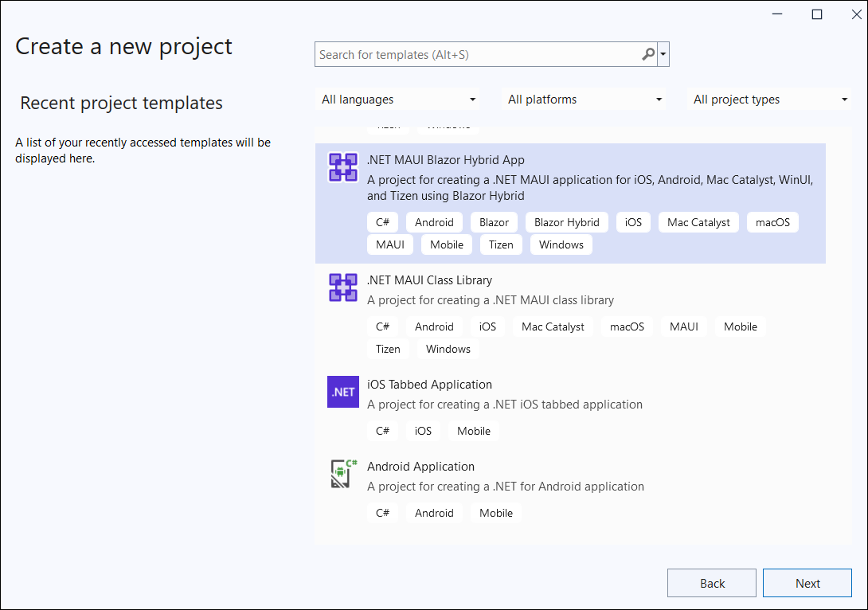Click MAUI tag under Blazor Hybrid App
This screenshot has height=610, width=868.
coord(390,244)
